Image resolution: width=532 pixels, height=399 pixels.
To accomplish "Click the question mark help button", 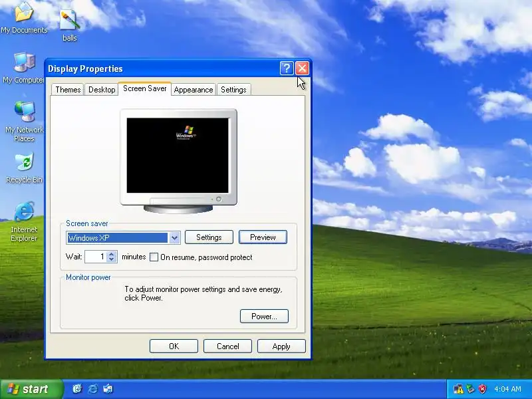I will click(x=287, y=68).
